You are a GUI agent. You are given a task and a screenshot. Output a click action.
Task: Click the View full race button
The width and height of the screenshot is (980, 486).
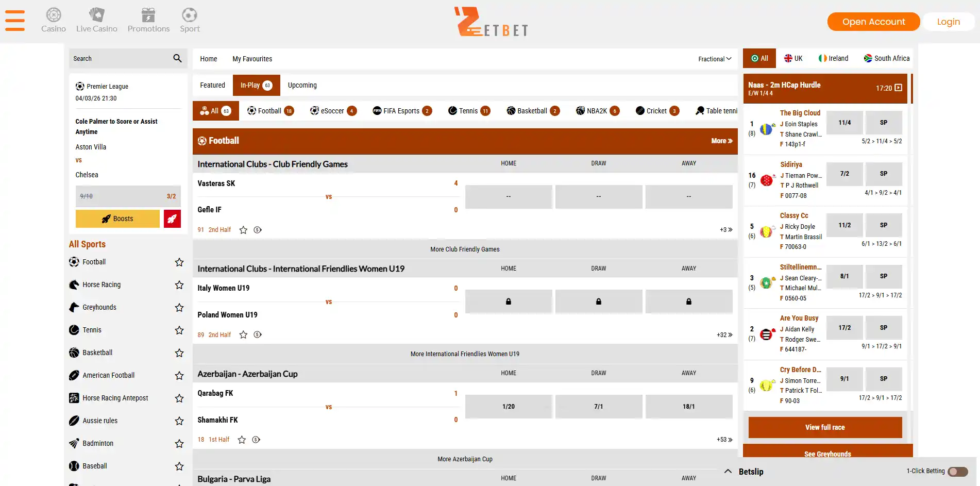[825, 427]
